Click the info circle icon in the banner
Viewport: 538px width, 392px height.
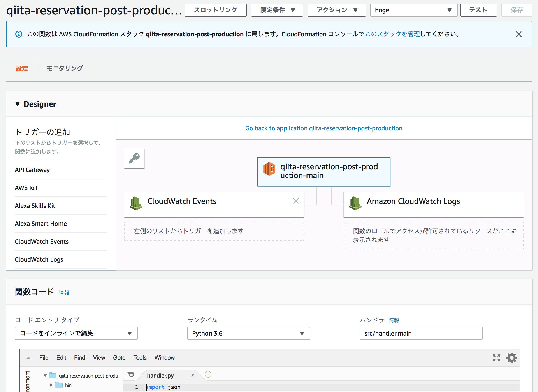(19, 34)
